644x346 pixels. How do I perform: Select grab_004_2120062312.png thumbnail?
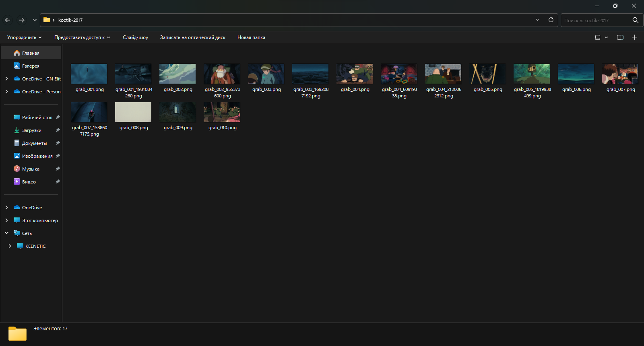pos(443,74)
